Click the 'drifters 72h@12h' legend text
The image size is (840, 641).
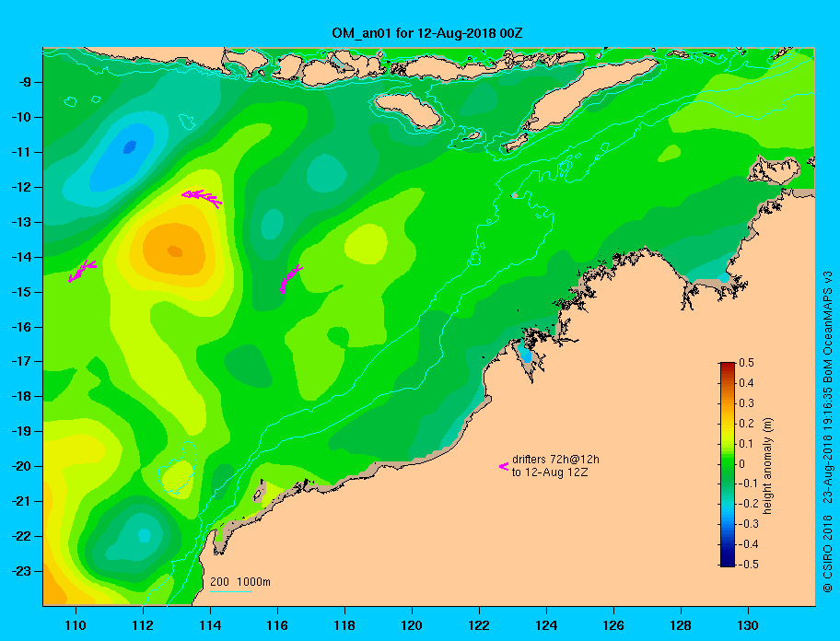tap(555, 460)
